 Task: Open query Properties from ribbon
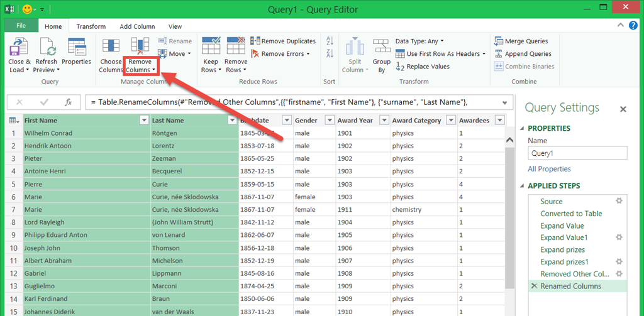pos(76,47)
